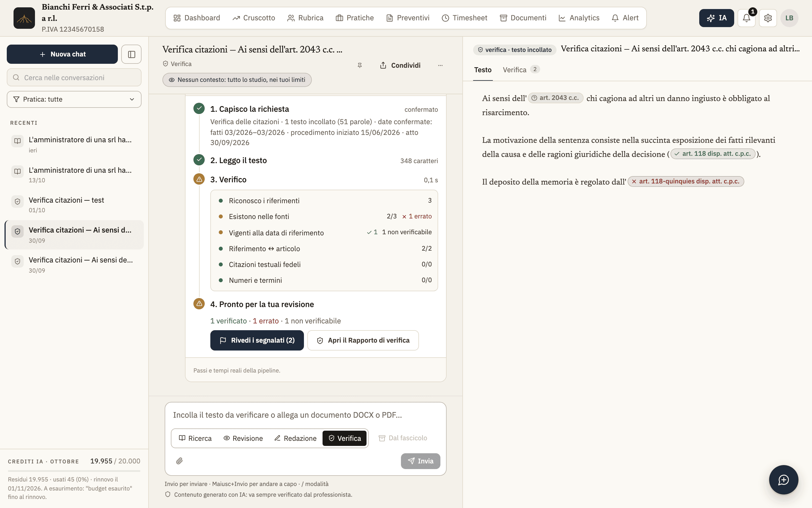Open settings gear icon
Viewport: 812px width, 508px height.
(768, 18)
